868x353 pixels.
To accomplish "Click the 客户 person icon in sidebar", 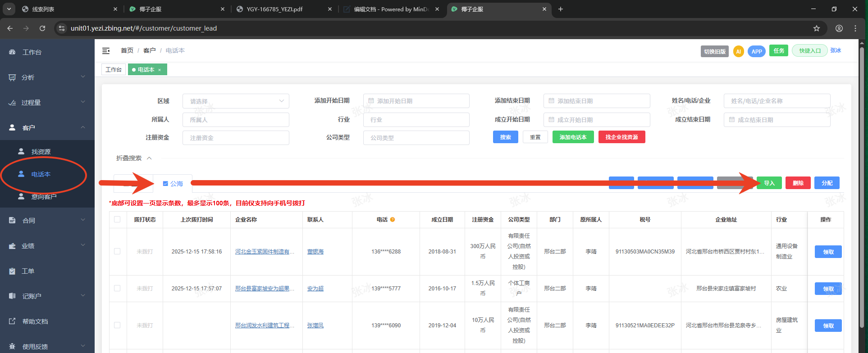I will coord(12,128).
